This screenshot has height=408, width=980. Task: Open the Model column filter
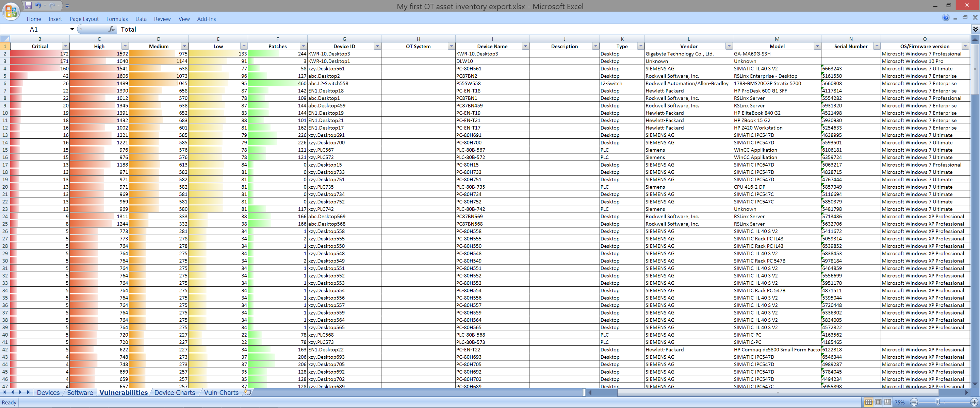[817, 46]
